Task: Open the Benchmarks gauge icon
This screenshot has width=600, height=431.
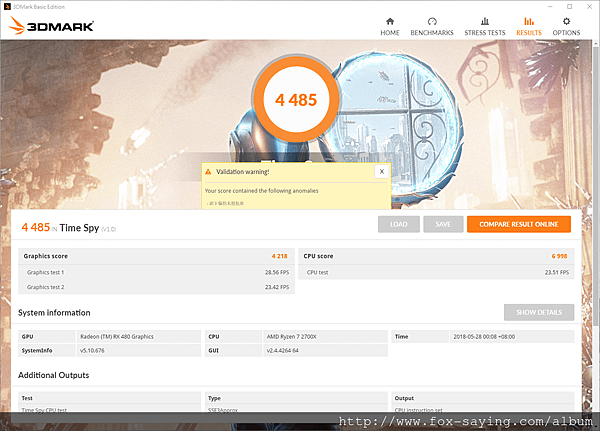Action: tap(432, 21)
